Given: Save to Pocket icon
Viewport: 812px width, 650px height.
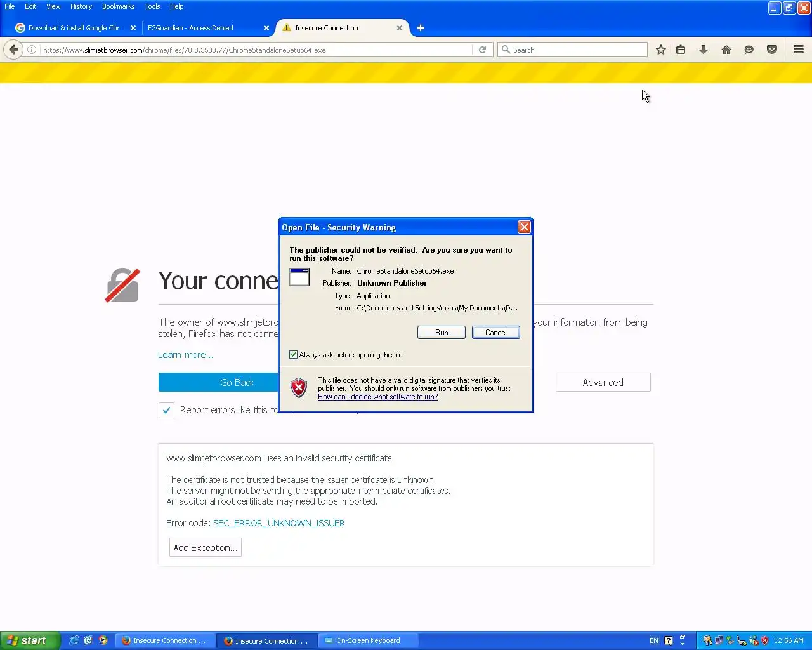Looking at the screenshot, I should [772, 50].
